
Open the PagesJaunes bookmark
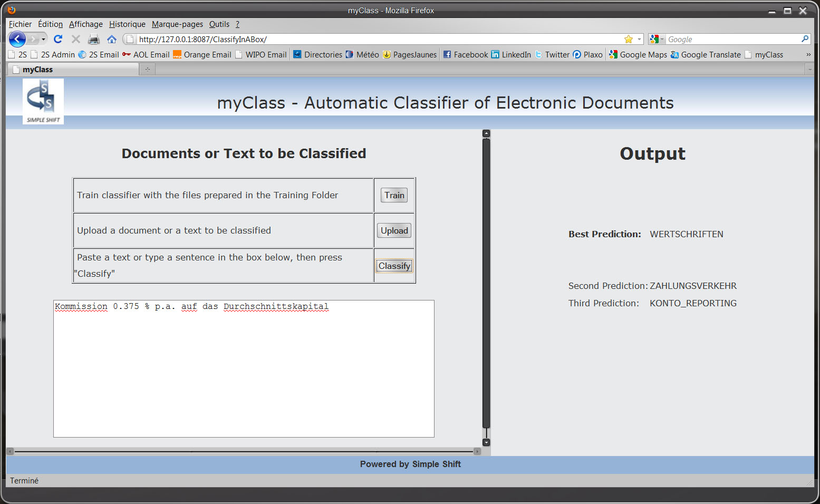(410, 55)
